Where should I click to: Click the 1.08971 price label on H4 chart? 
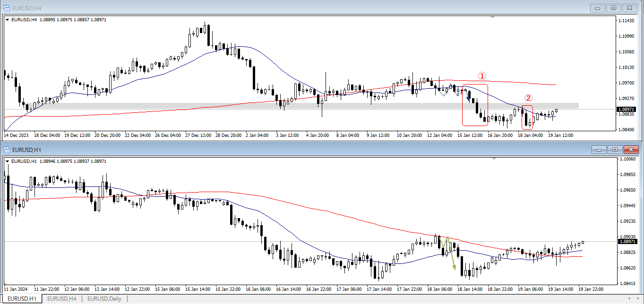[x=626, y=110]
